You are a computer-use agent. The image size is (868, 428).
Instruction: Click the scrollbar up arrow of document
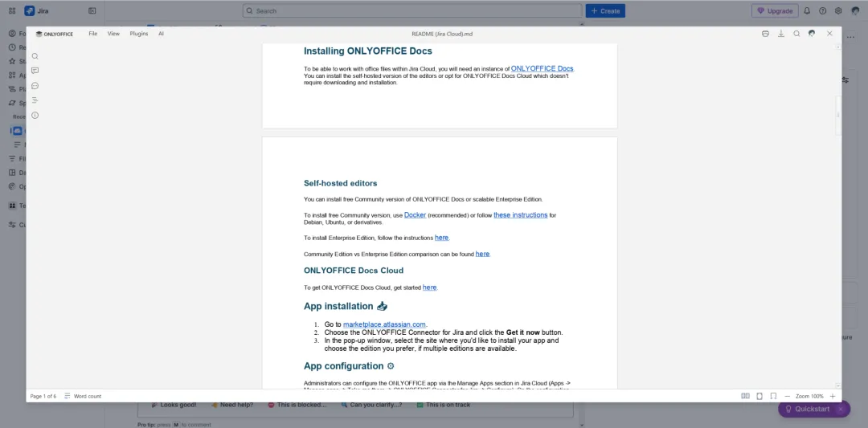tap(838, 47)
